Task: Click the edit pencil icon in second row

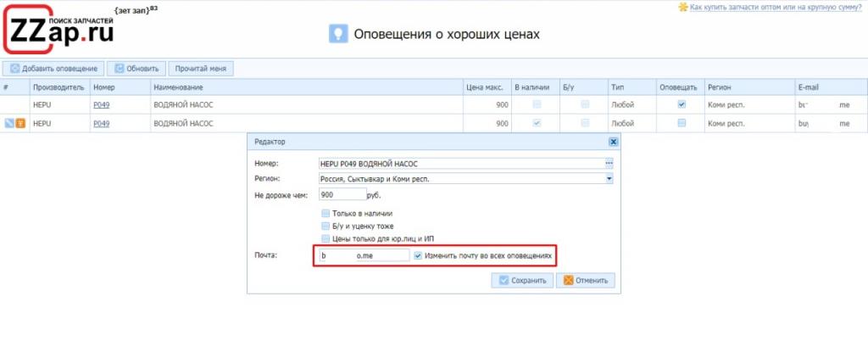Action: [8, 124]
